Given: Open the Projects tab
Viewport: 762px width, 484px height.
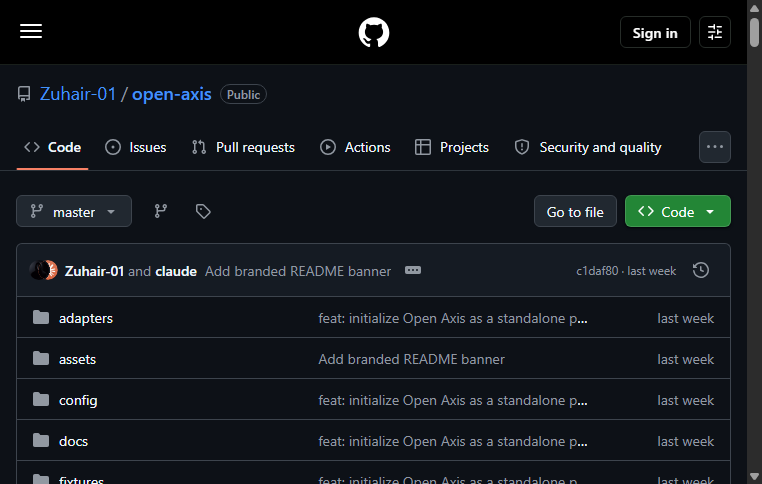Looking at the screenshot, I should [452, 147].
